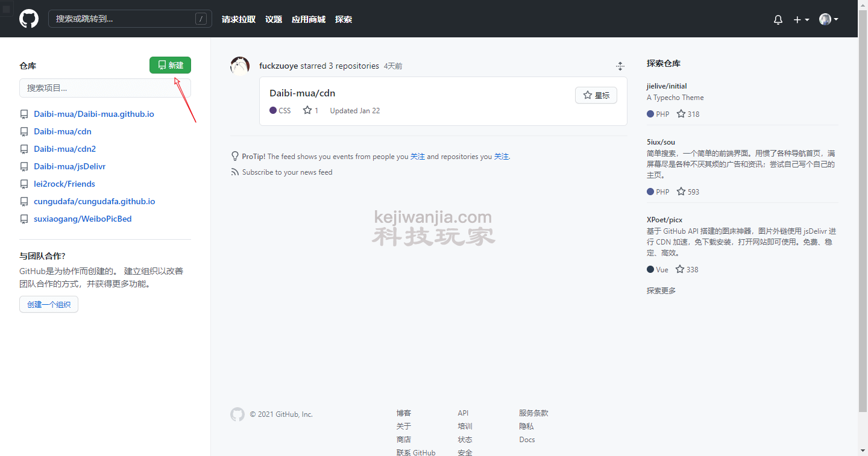Open the Daibi-mua/jsDelivr repository

pyautogui.click(x=70, y=166)
